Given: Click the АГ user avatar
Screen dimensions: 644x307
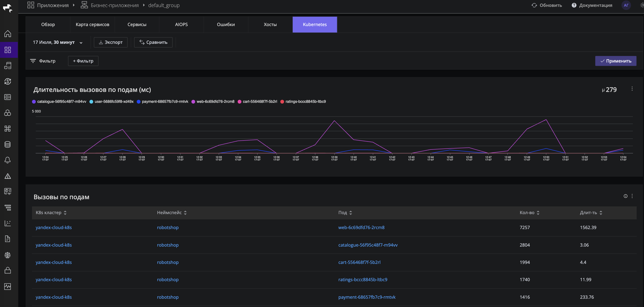Looking at the screenshot, I should point(626,5).
